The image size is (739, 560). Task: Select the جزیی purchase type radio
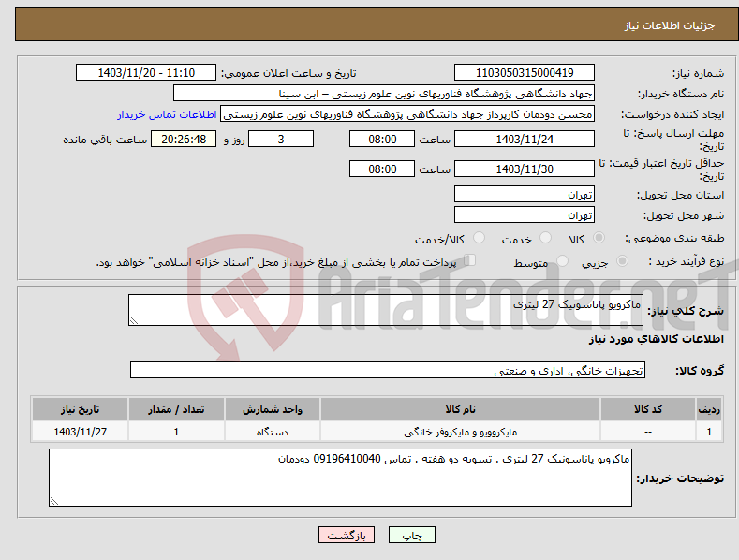pyautogui.click(x=622, y=260)
